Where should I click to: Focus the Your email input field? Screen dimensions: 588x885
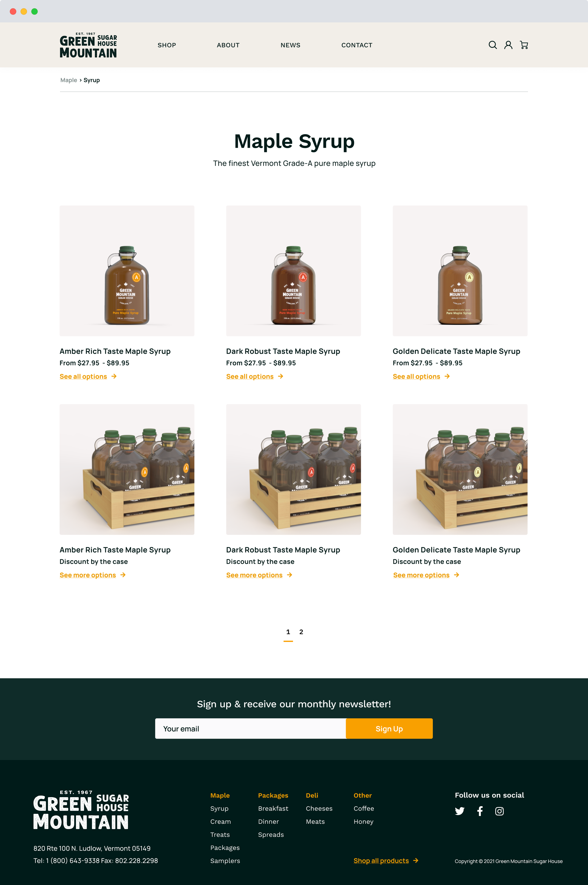[x=250, y=728]
